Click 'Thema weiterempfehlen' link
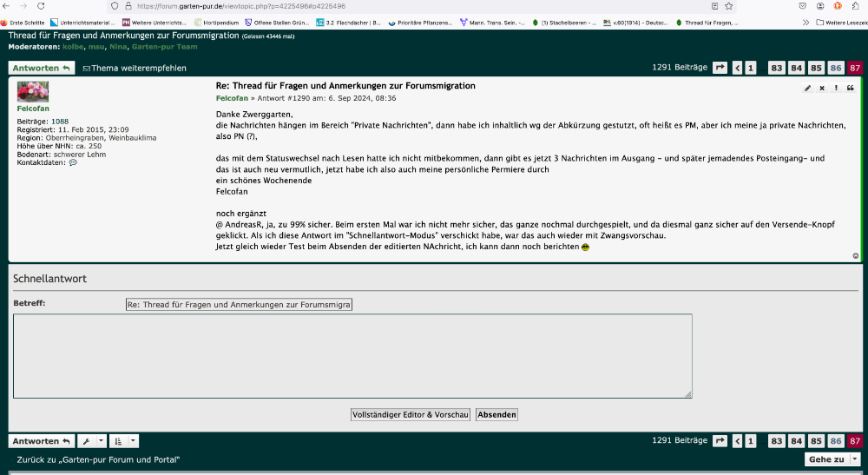 click(x=135, y=68)
